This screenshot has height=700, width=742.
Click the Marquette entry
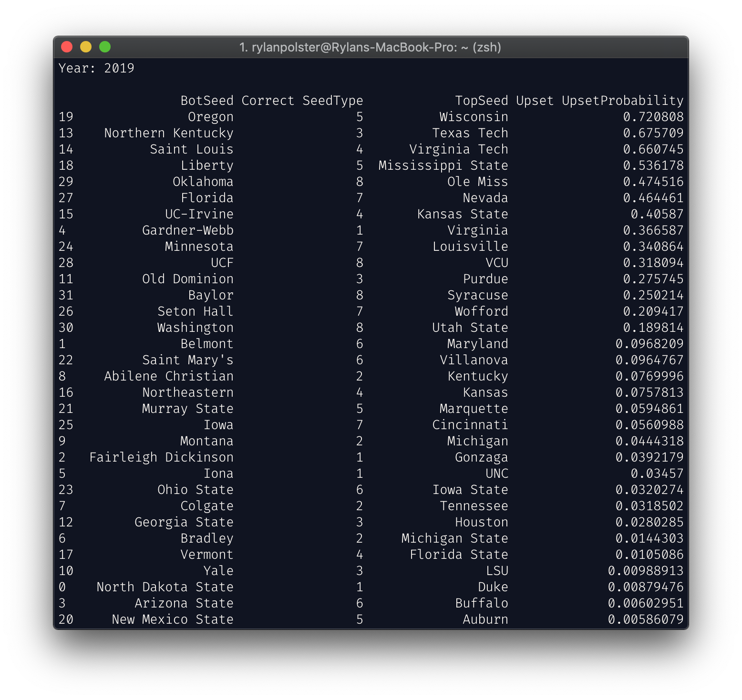[x=474, y=409]
